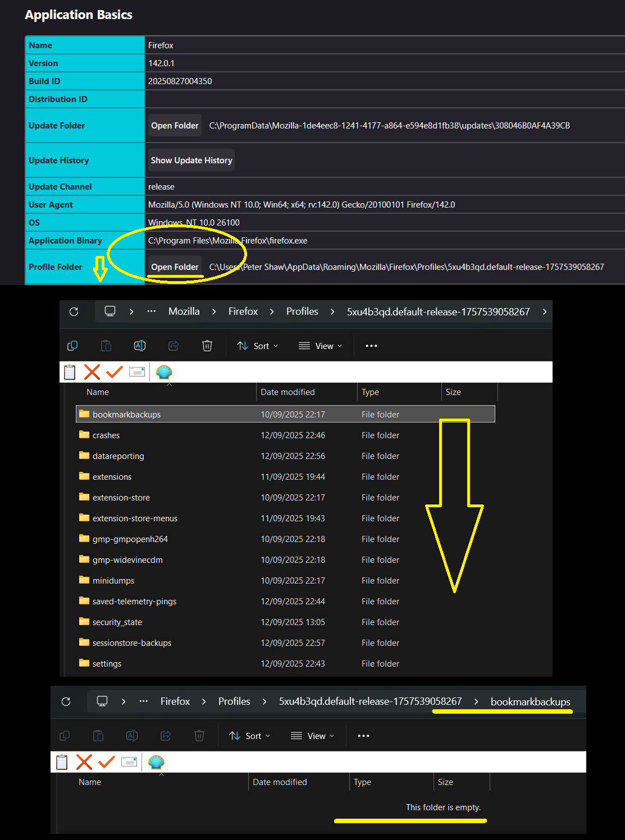Click the Refresh icon in the bookmarkbackups window
Viewport: 625px width, 840px height.
[x=66, y=701]
